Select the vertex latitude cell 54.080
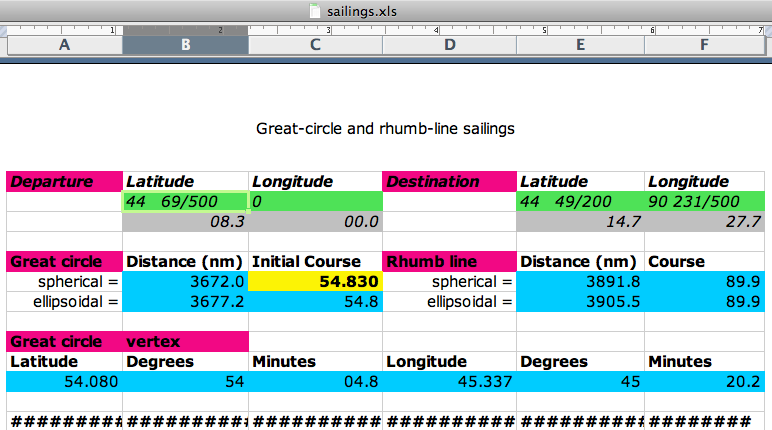Viewport: 772px width, 430px height. [64, 381]
